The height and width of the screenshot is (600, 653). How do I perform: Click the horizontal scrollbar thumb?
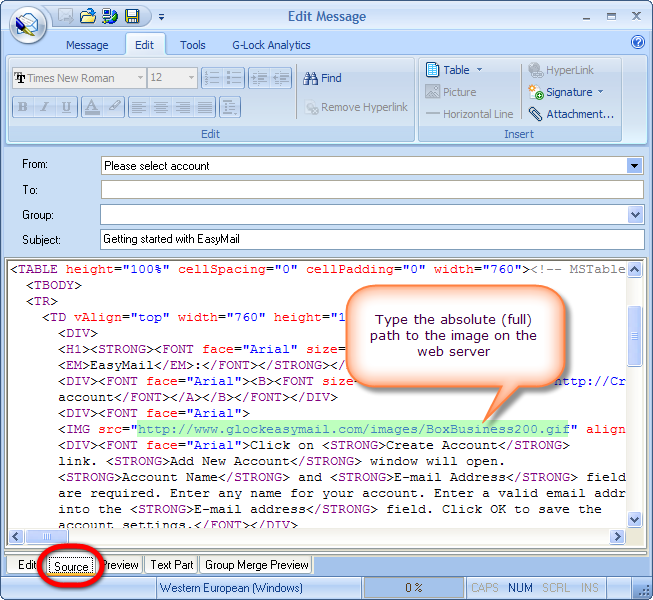pos(47,536)
